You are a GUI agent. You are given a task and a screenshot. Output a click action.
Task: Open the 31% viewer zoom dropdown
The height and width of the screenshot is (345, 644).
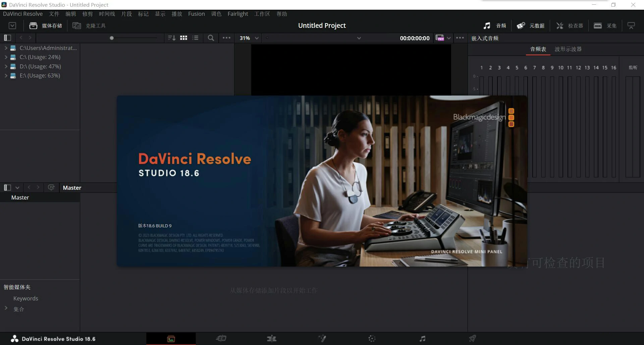(249, 38)
